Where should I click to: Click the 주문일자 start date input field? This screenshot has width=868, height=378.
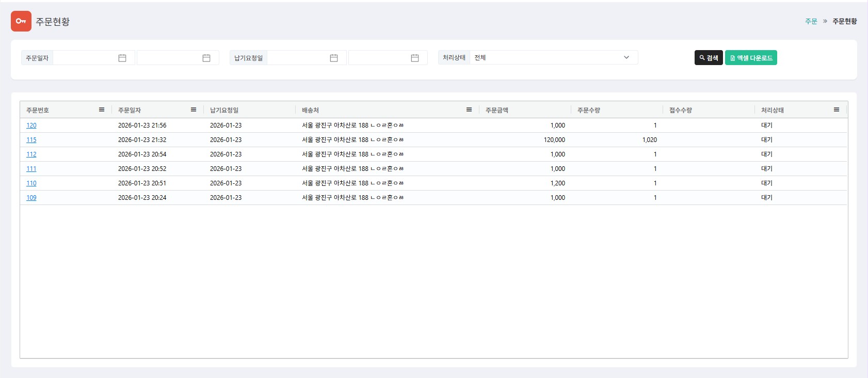tap(84, 58)
